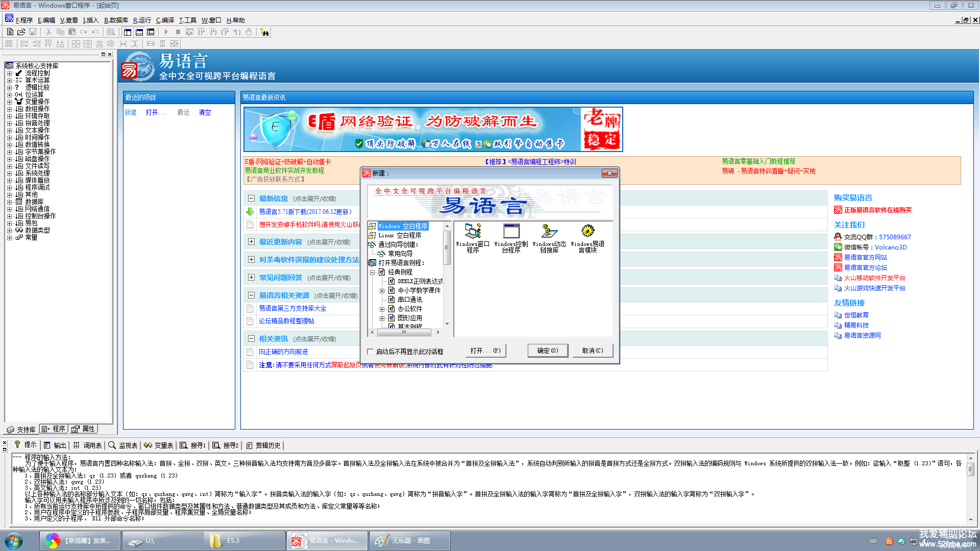Viewport: 980px width, 551px height.
Task: Click the New file toolbar icon
Action: pyautogui.click(x=10, y=32)
